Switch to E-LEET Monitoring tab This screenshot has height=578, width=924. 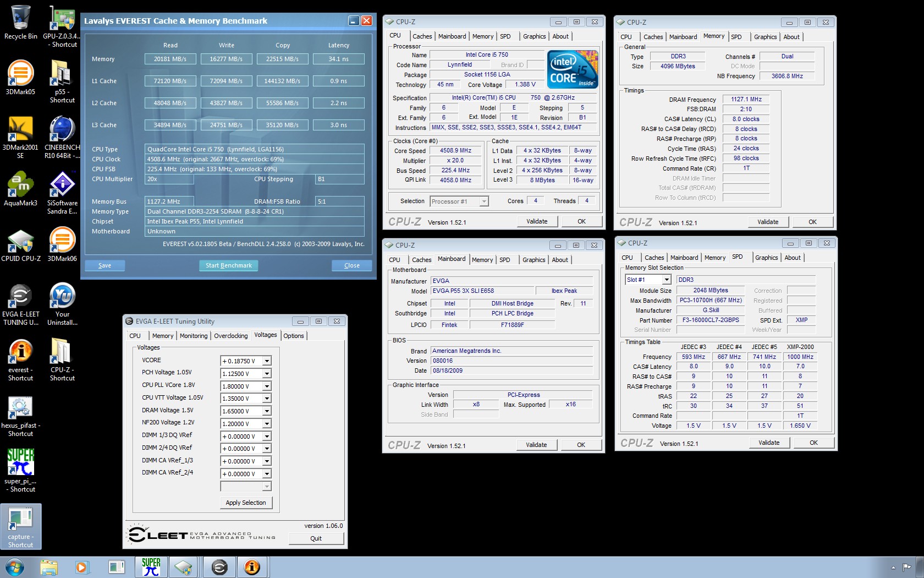pos(194,336)
